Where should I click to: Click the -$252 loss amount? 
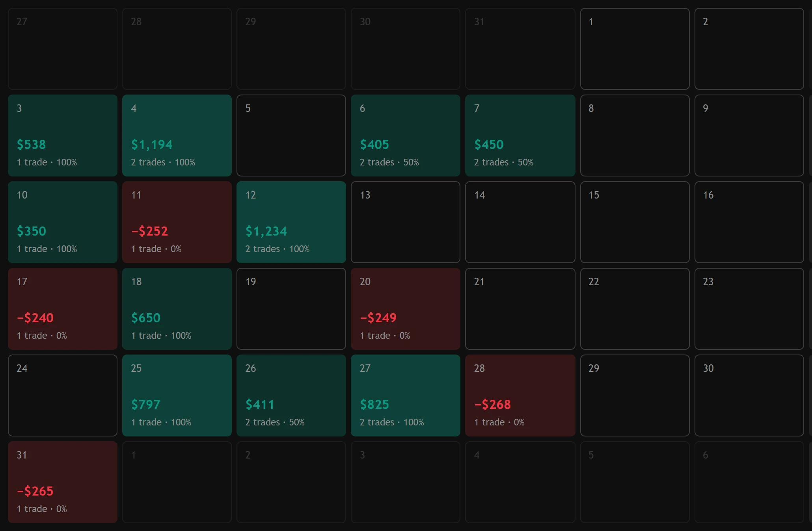150,231
